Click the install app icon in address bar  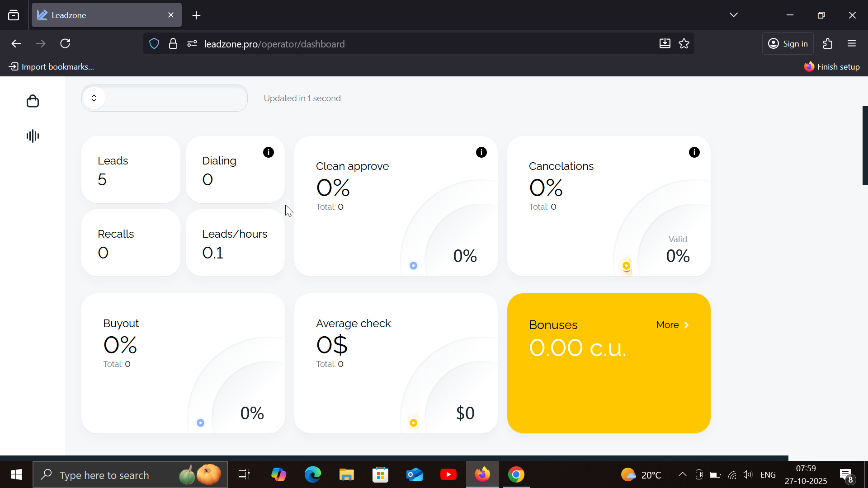point(665,44)
